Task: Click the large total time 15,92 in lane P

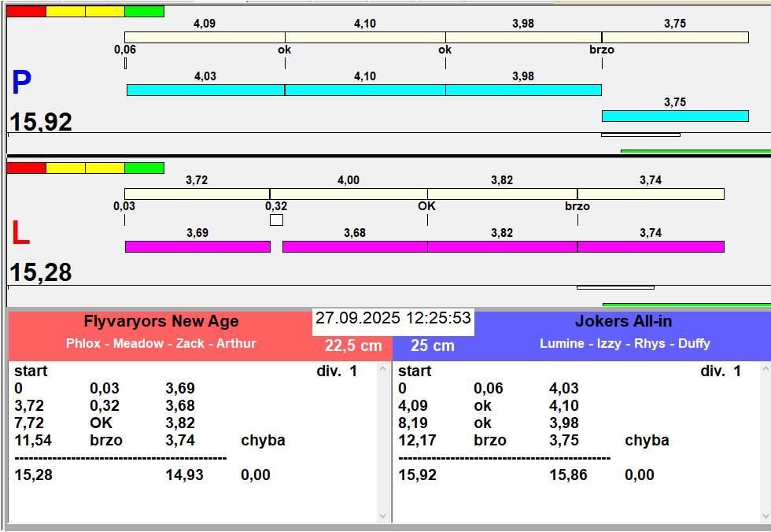Action: pyautogui.click(x=41, y=122)
